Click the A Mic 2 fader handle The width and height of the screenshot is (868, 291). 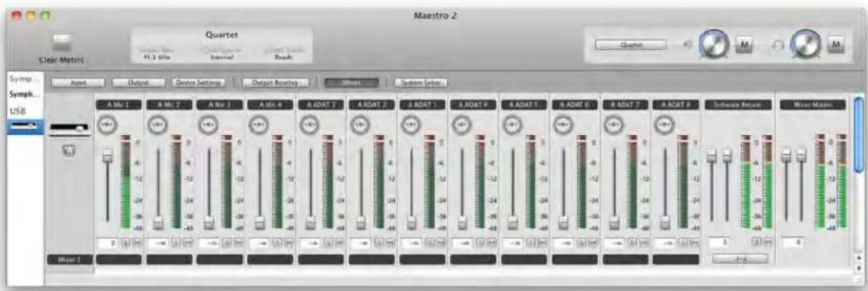click(157, 223)
